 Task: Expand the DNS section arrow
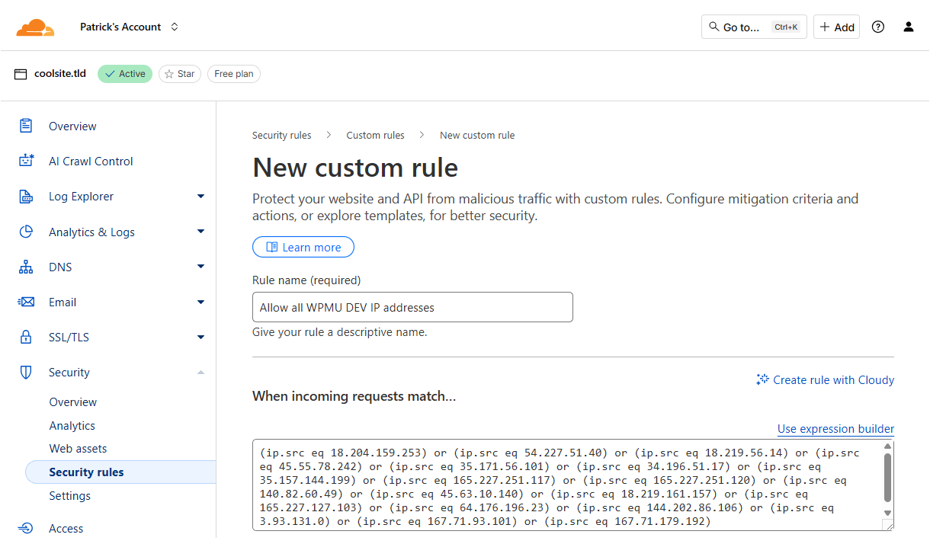tap(200, 267)
